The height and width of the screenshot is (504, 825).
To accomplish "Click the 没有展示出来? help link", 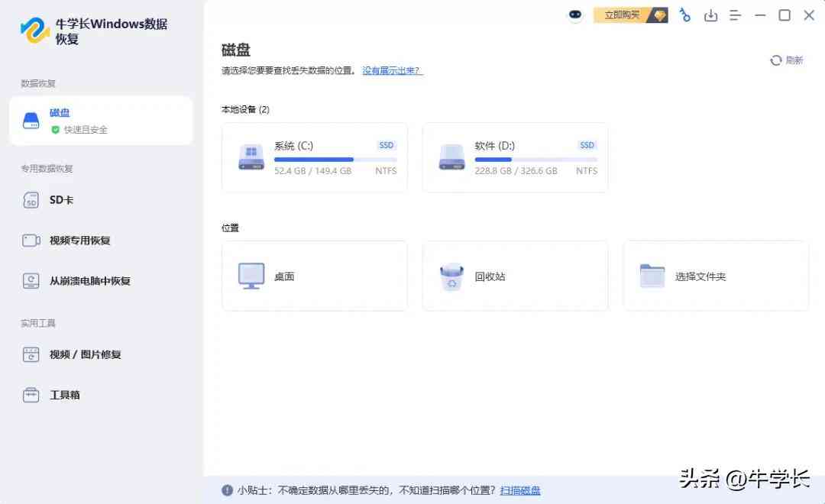I will 393,70.
